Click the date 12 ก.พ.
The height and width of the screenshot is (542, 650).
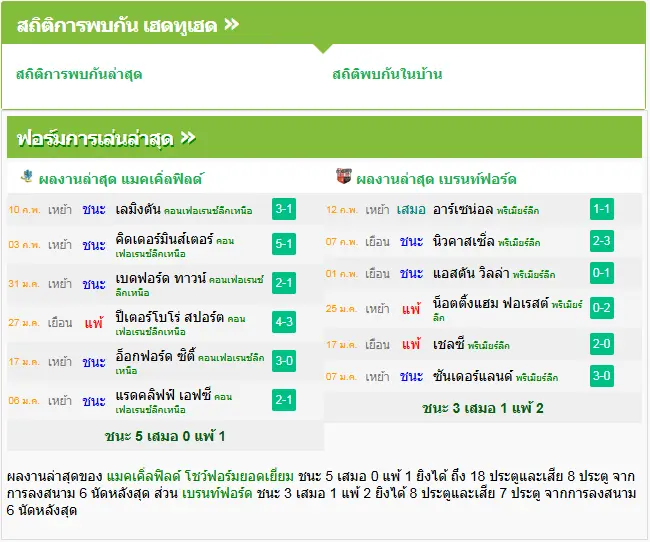[342, 210]
